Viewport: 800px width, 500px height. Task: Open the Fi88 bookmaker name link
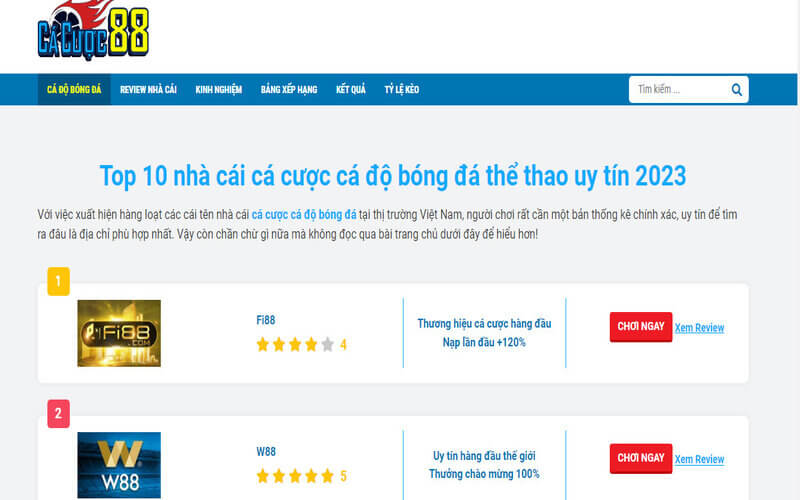tap(265, 320)
